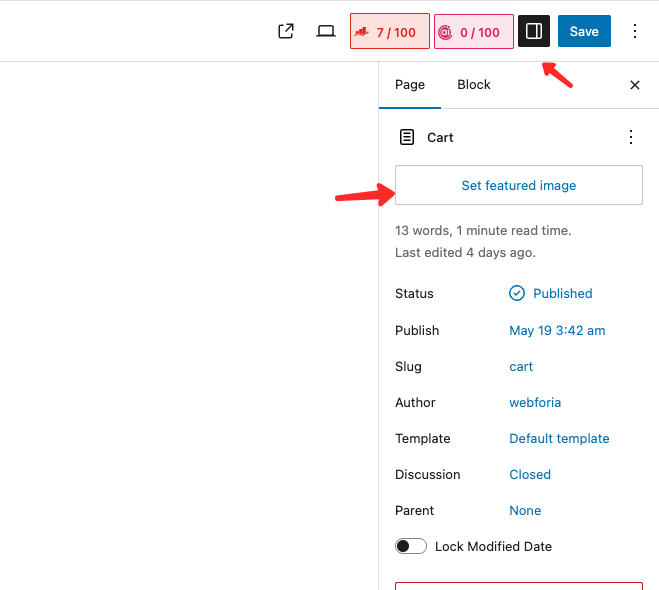Open the editor options three-dot menu
Image resolution: width=659 pixels, height=590 pixels.
click(635, 31)
